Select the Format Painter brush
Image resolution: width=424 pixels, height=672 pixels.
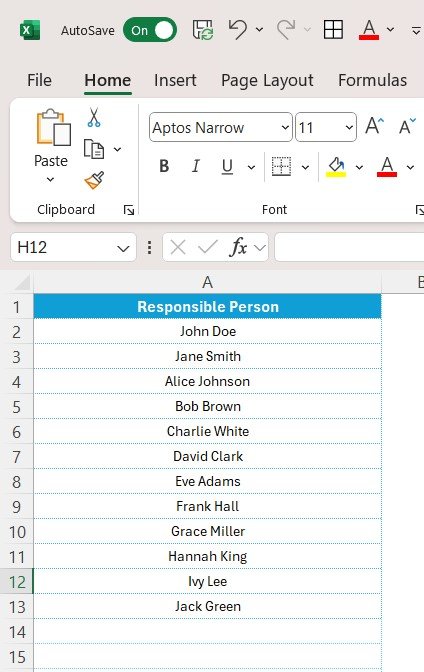(x=94, y=180)
